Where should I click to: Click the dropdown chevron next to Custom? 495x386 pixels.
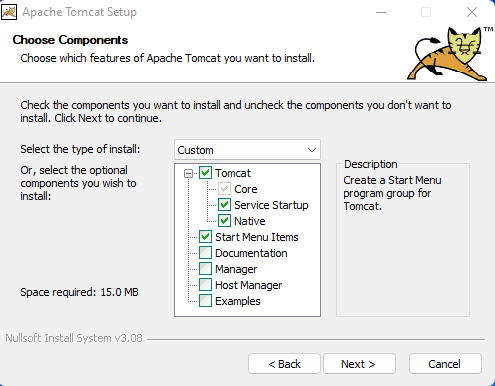(x=312, y=150)
